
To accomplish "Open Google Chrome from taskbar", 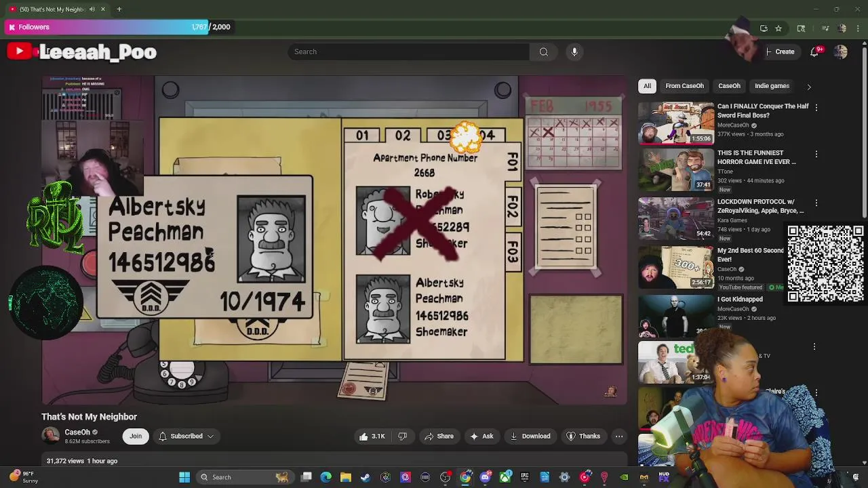I will pyautogui.click(x=465, y=477).
